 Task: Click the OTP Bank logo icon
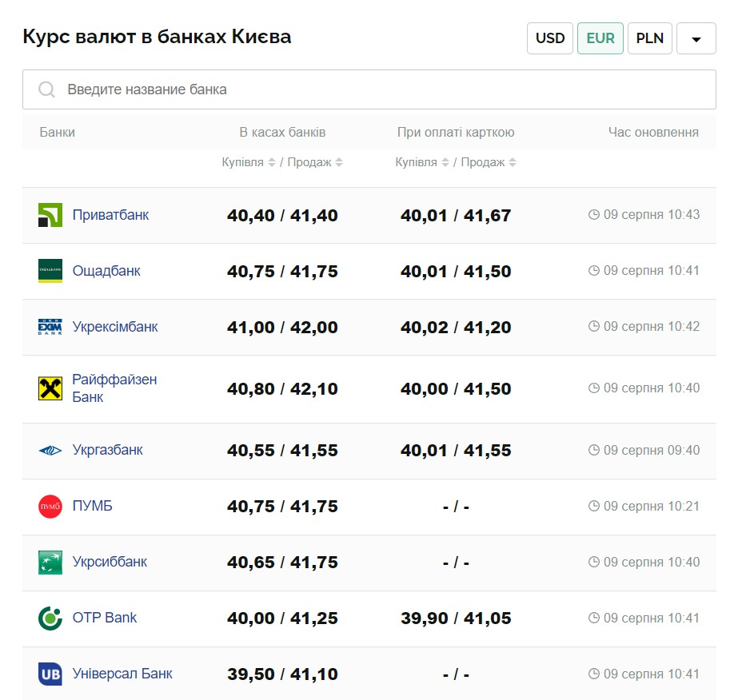click(50, 618)
